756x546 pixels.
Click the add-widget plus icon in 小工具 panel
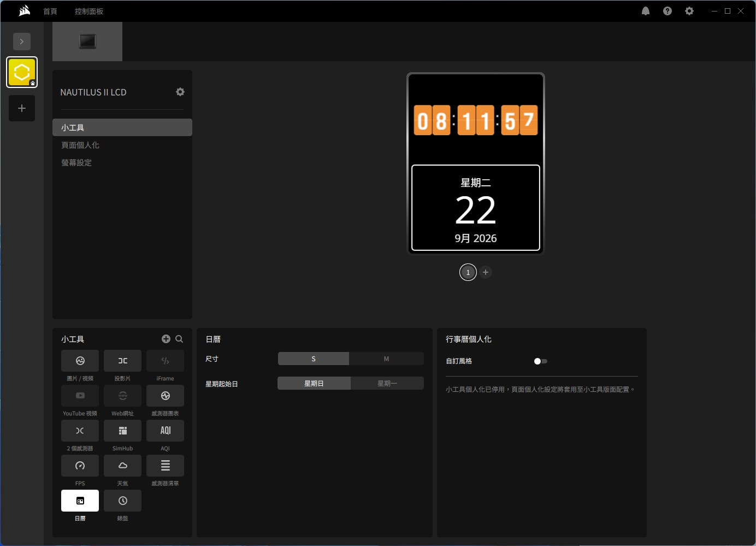[x=166, y=339]
